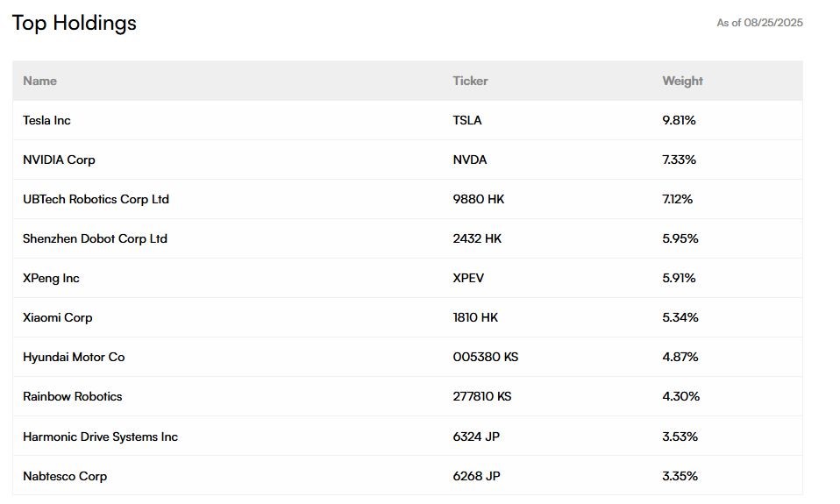
Task: Click the As of 08/25/2025 date
Action: (x=759, y=23)
